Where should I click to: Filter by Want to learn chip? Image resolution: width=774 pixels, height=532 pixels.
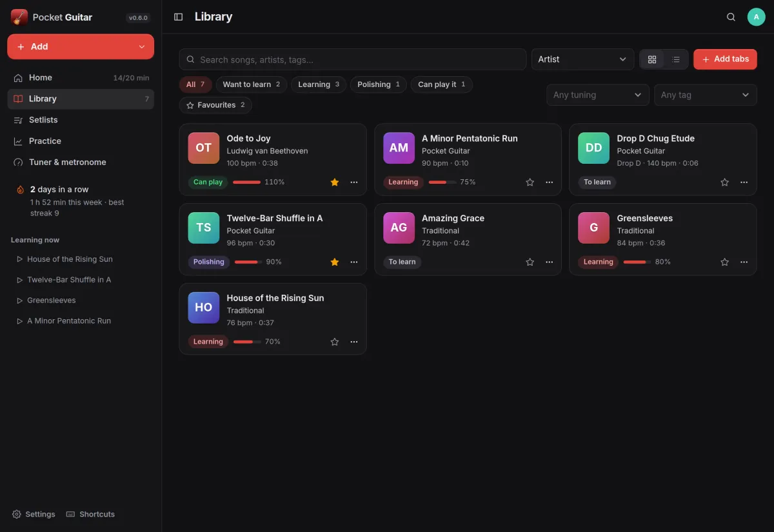tap(251, 84)
